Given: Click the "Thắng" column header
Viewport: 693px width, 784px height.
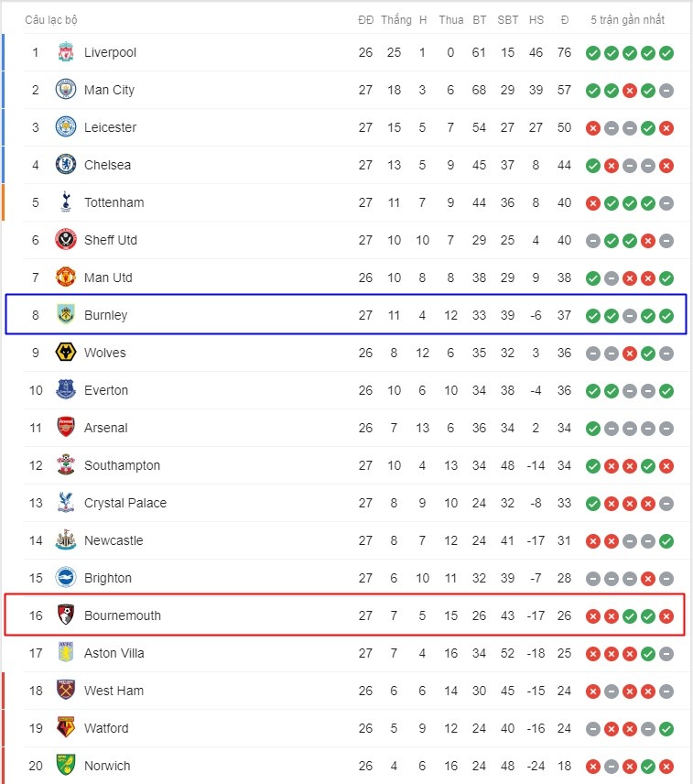Looking at the screenshot, I should coord(395,19).
